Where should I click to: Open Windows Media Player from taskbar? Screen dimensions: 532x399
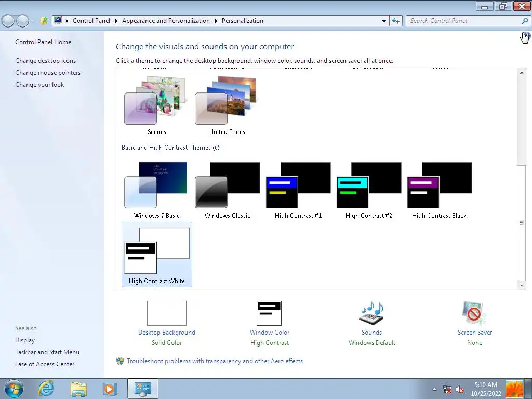click(x=110, y=389)
